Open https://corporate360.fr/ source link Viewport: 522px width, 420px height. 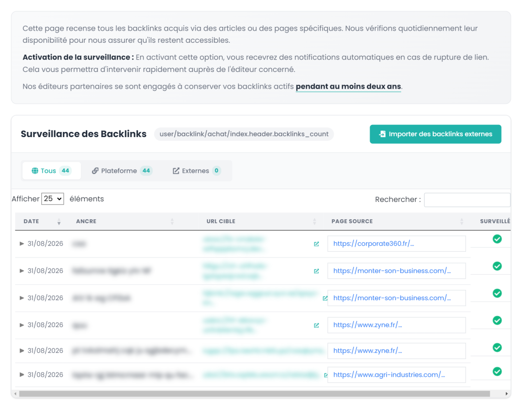point(374,244)
